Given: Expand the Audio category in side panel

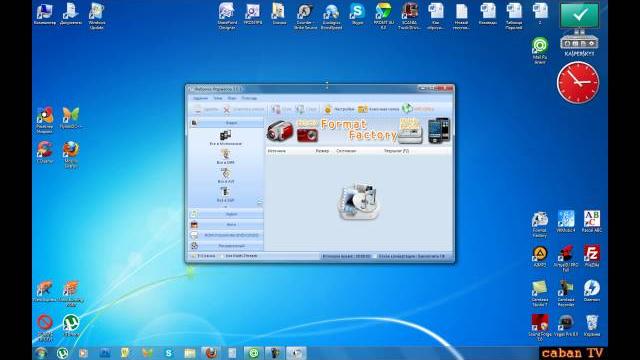Looking at the screenshot, I should tap(227, 214).
